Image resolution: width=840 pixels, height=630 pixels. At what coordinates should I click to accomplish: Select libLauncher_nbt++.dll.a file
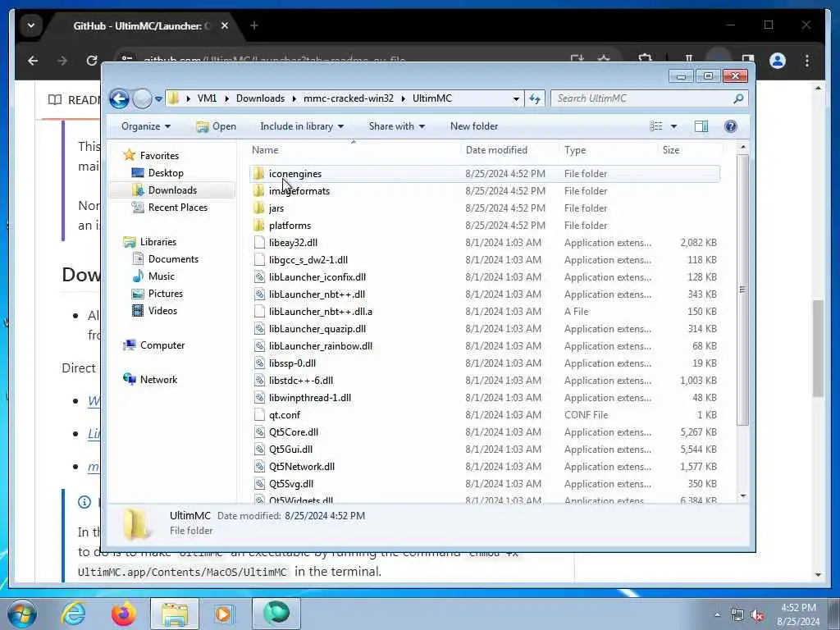[321, 311]
